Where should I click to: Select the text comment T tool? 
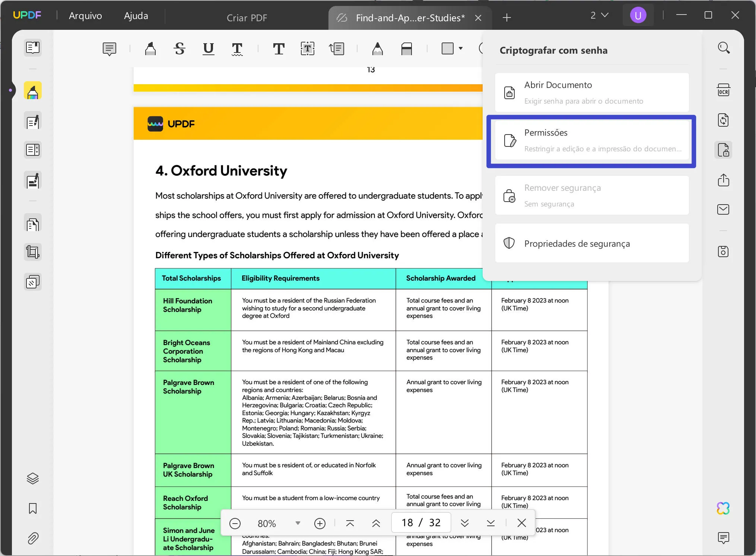click(x=279, y=49)
